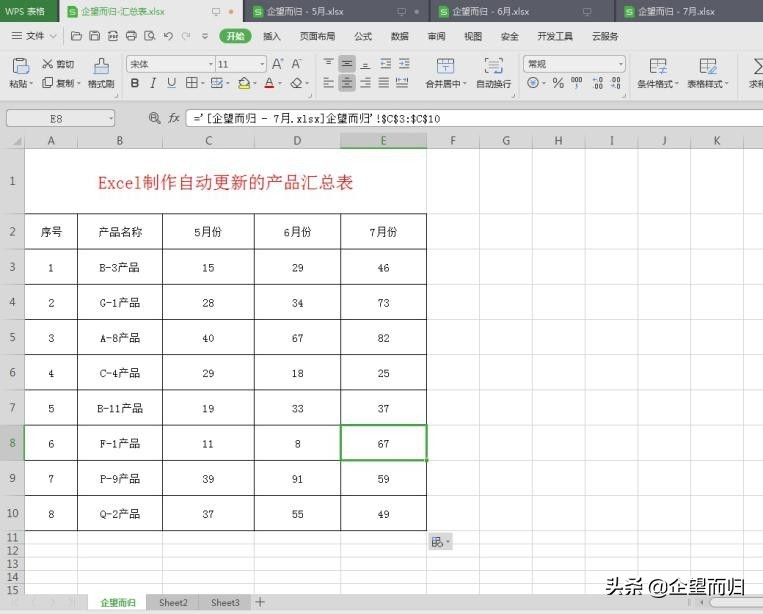This screenshot has width=763, height=614.
Task: Open the quick access toolbar customize arrow
Action: (205, 36)
